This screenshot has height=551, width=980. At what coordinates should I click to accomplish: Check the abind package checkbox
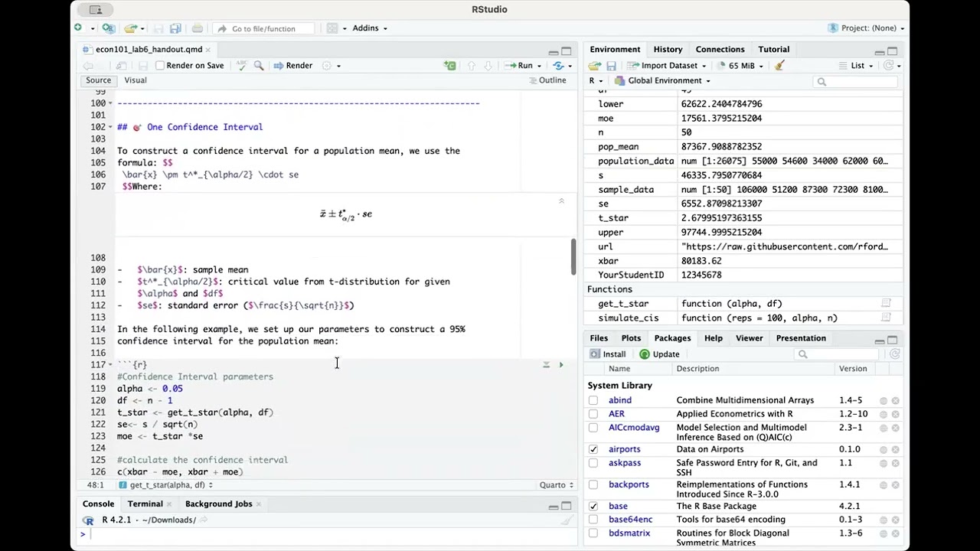pos(593,400)
